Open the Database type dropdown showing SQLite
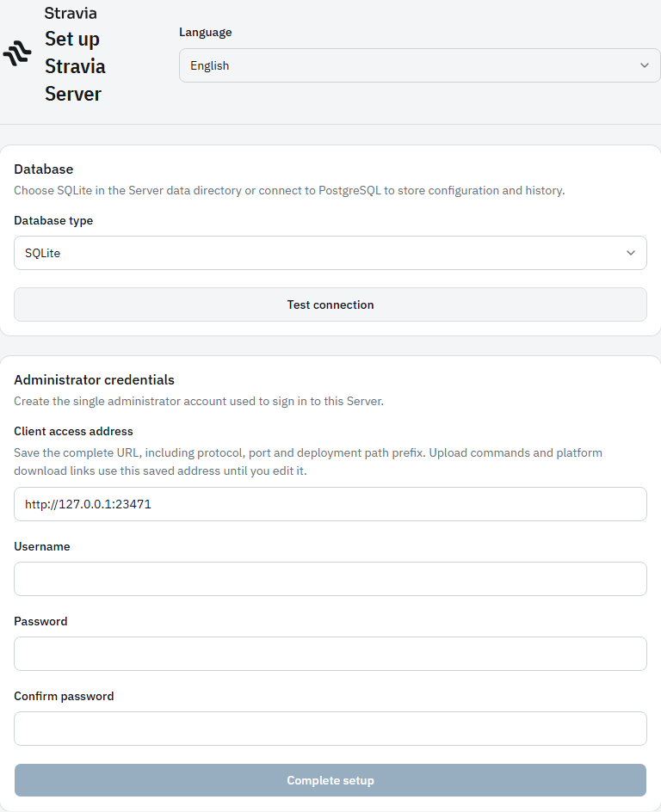The image size is (661, 812). (x=330, y=253)
